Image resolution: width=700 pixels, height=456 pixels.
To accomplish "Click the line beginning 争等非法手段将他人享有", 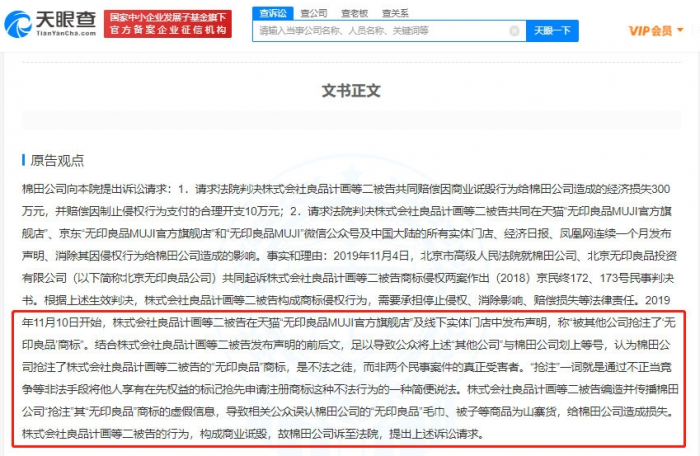I will coord(350,389).
